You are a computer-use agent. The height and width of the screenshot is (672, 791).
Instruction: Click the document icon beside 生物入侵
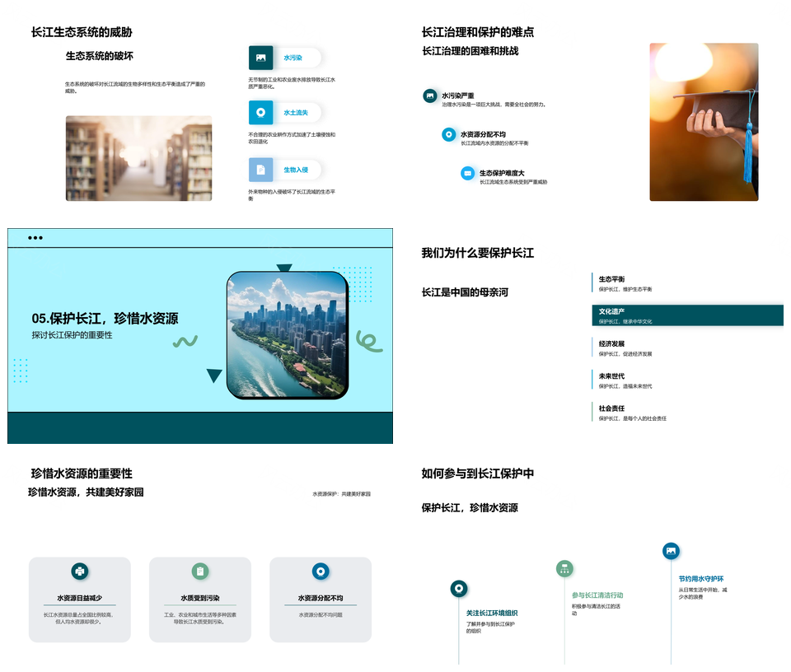click(x=260, y=170)
